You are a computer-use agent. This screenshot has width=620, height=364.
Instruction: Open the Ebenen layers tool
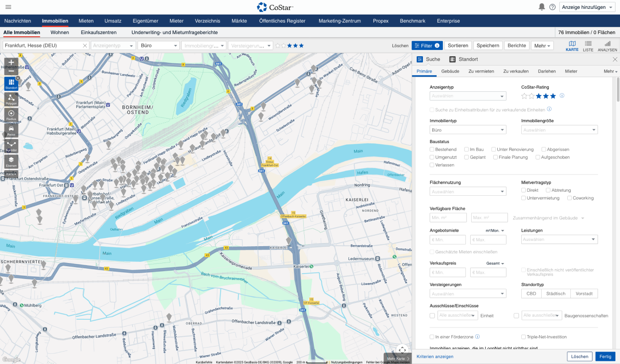click(12, 161)
